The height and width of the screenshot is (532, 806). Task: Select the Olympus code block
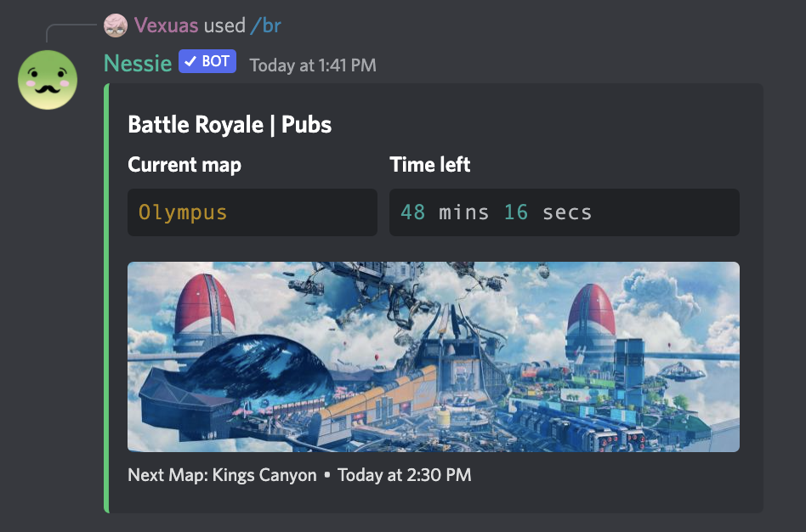click(253, 212)
